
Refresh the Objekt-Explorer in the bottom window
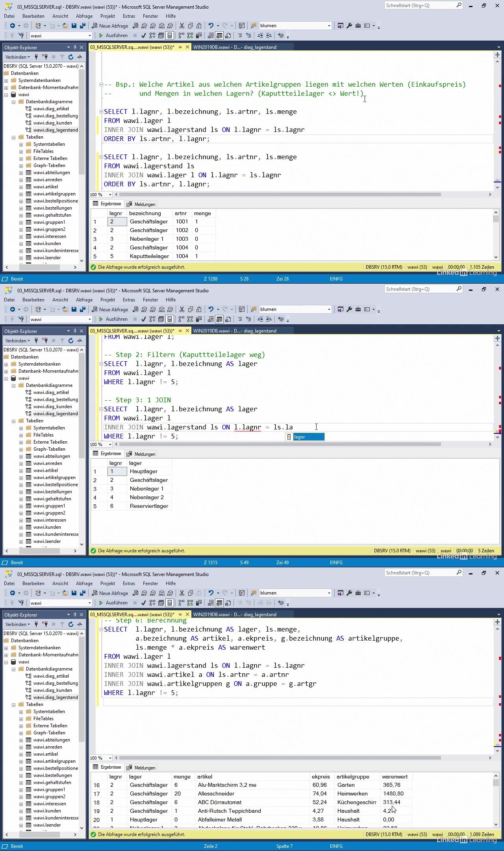tap(71, 624)
